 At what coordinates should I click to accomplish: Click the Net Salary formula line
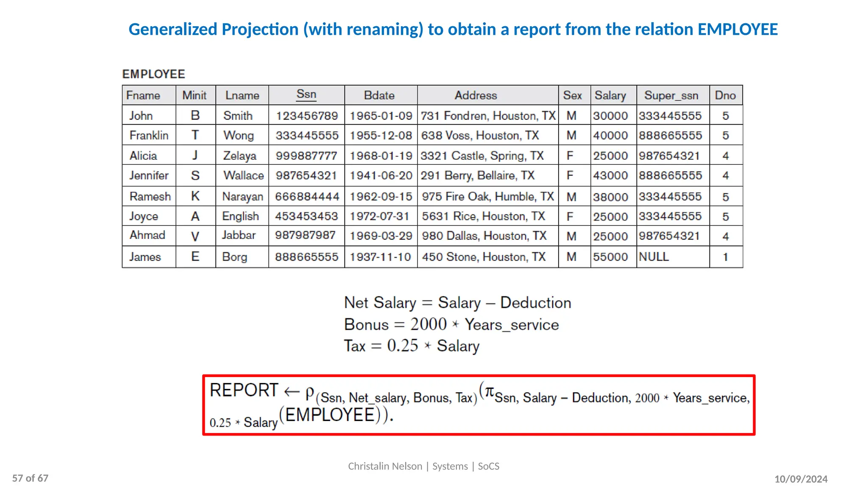[x=458, y=303]
